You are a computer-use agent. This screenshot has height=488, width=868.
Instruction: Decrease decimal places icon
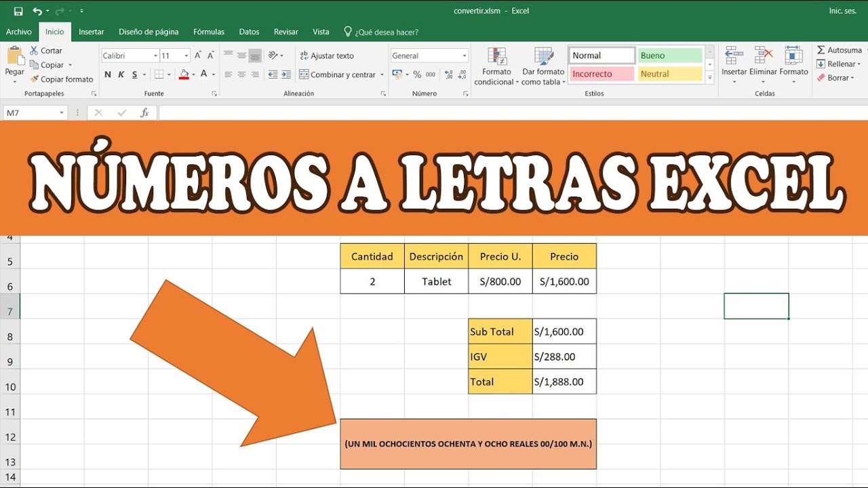(461, 75)
